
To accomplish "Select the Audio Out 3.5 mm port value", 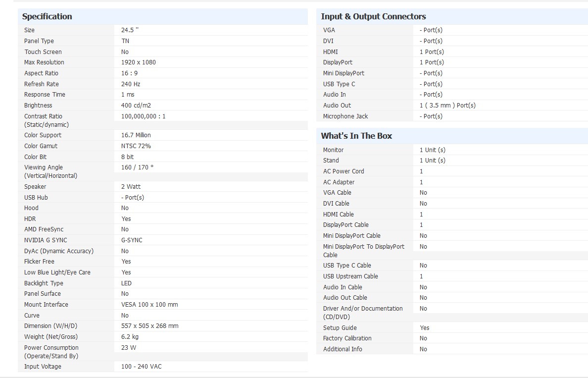I will tap(447, 106).
